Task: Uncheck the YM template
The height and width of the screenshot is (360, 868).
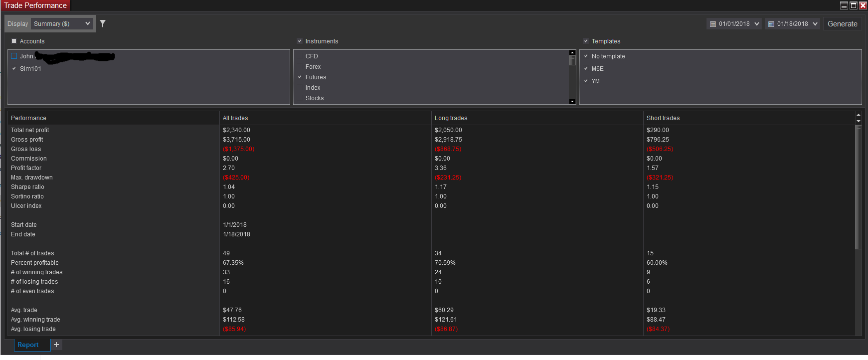Action: click(586, 81)
